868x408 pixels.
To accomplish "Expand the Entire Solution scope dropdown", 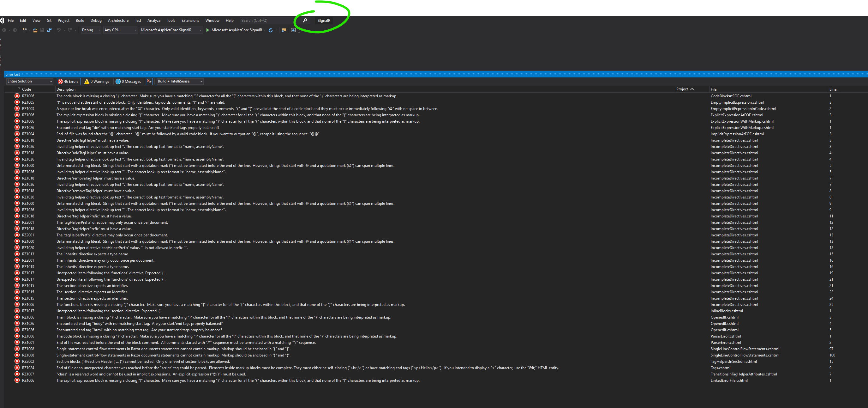I will 29,81.
